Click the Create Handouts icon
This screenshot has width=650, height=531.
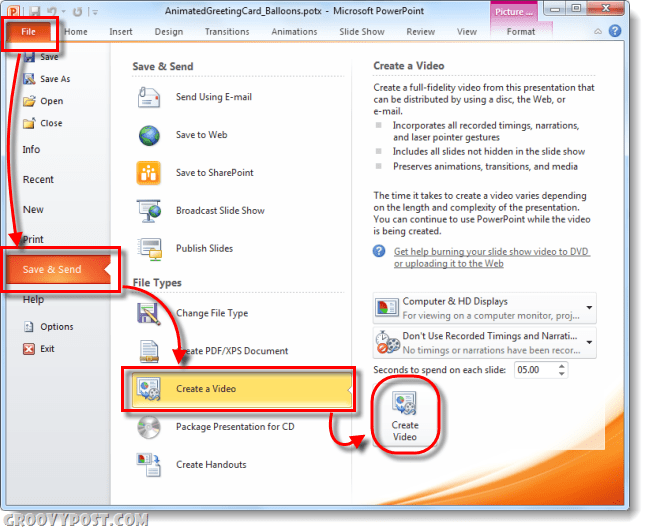point(148,465)
